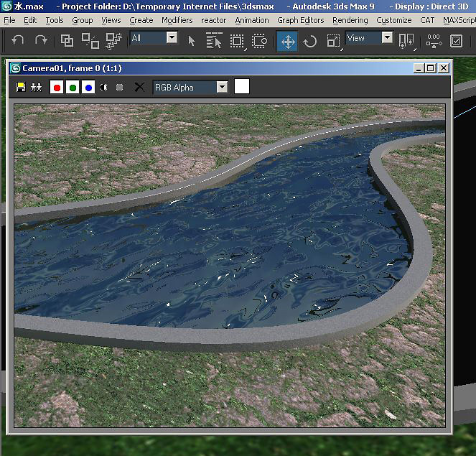
Task: Activate the Select Object arrow tool
Action: pyautogui.click(x=192, y=41)
